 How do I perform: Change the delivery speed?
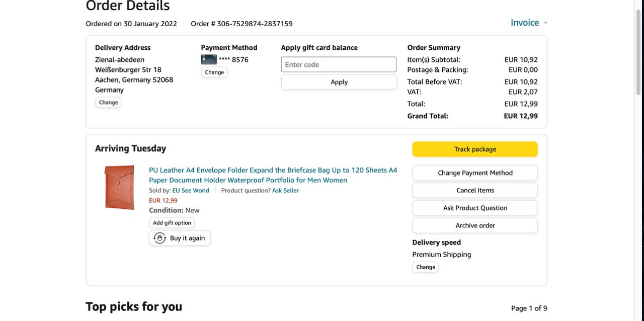coord(426,267)
